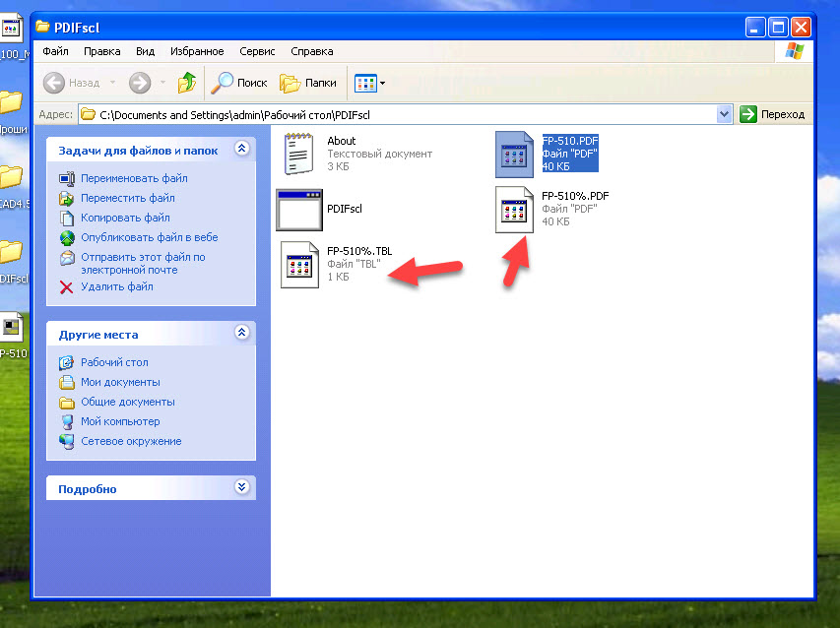840x628 pixels.
Task: Click the Shared Documents folder icon
Action: pos(67,402)
